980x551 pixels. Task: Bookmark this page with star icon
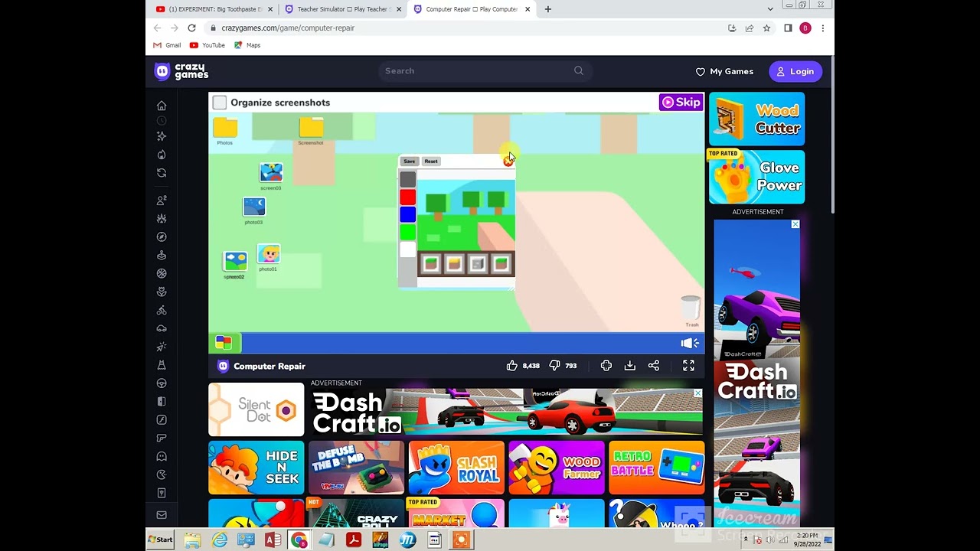pyautogui.click(x=766, y=28)
